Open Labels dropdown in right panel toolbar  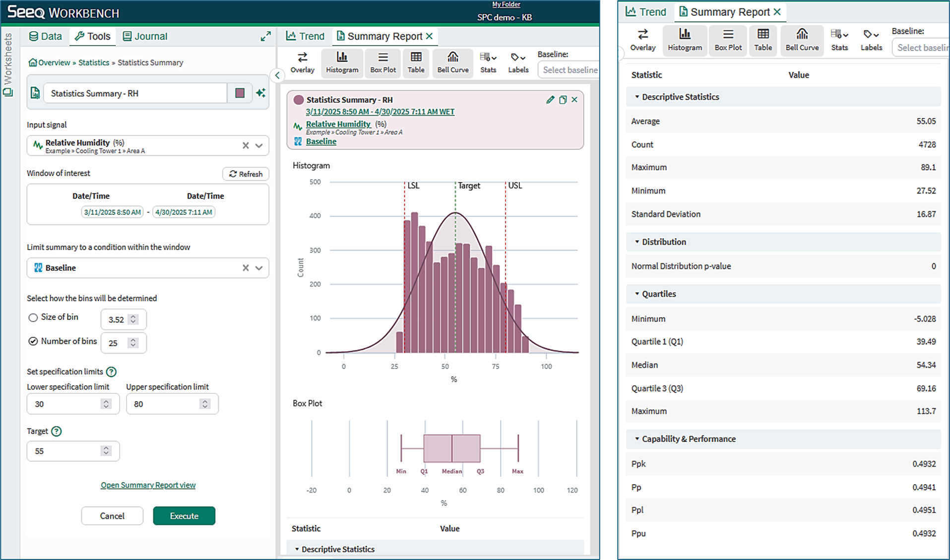click(x=871, y=40)
